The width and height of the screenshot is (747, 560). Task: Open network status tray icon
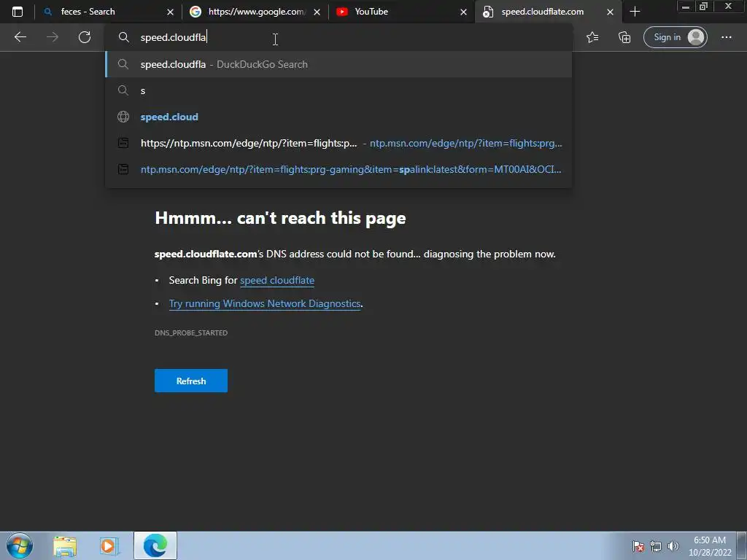coord(656,546)
